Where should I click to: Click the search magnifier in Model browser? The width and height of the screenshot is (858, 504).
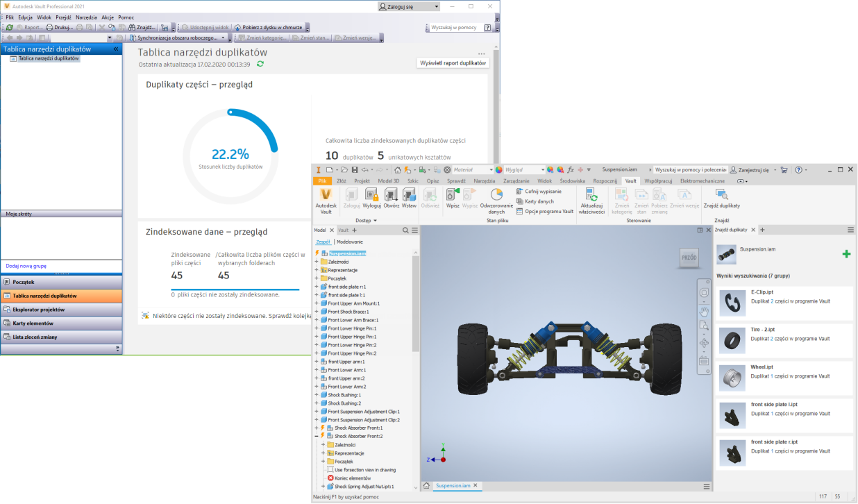[x=406, y=230]
